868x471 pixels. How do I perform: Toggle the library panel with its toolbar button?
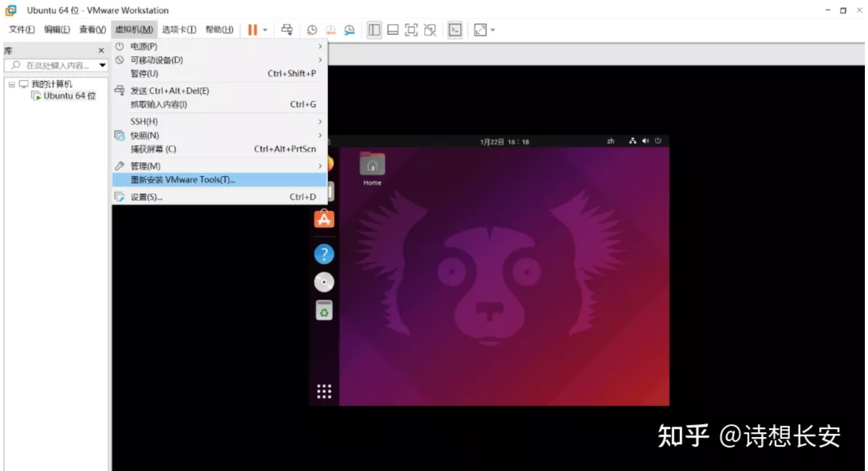373,29
